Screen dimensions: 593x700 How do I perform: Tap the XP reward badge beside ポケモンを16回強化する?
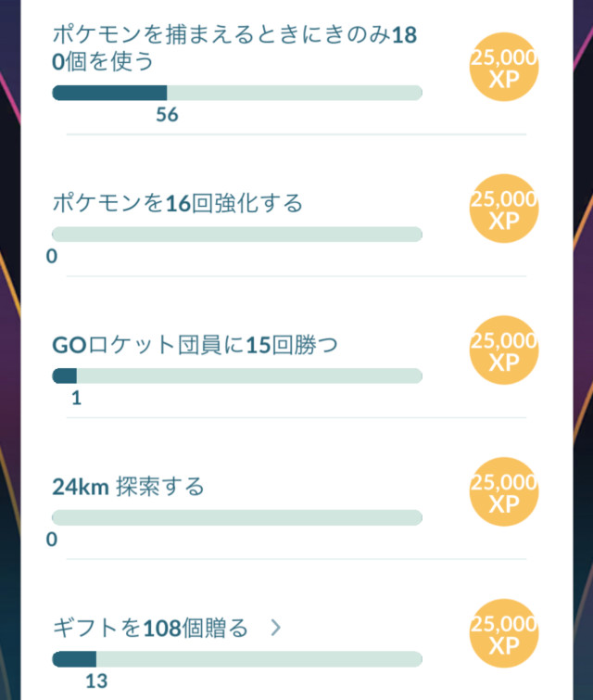[503, 210]
